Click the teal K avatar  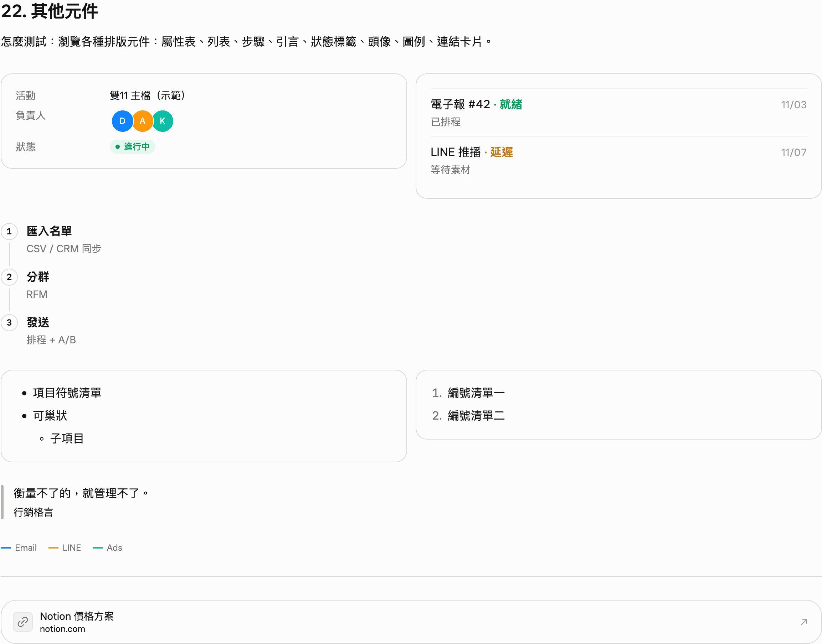pos(163,121)
